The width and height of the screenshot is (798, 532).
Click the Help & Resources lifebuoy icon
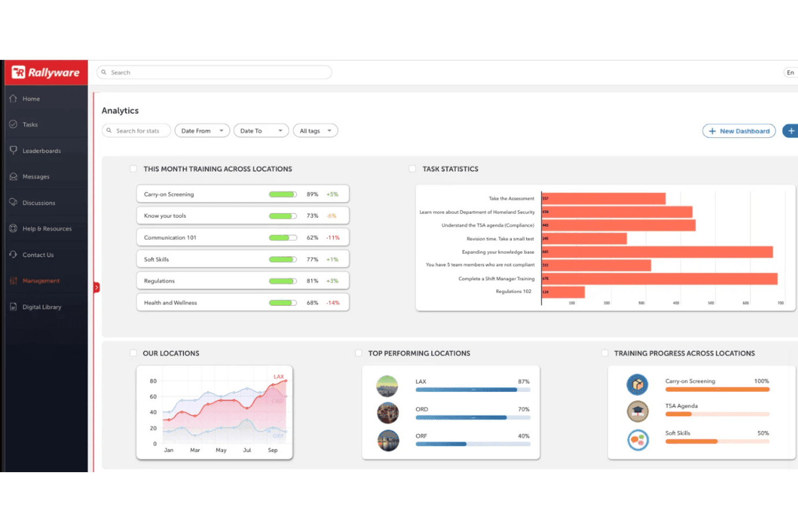(13, 229)
